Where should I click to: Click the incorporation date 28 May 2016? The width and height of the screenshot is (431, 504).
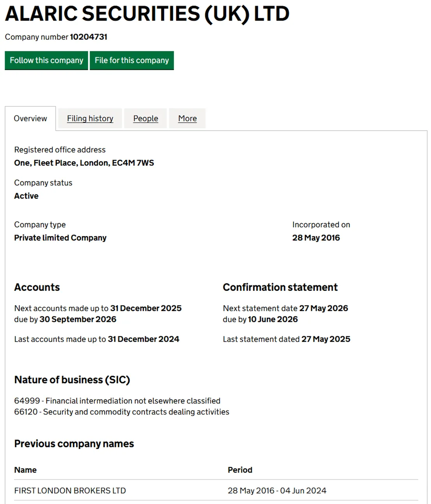[316, 238]
